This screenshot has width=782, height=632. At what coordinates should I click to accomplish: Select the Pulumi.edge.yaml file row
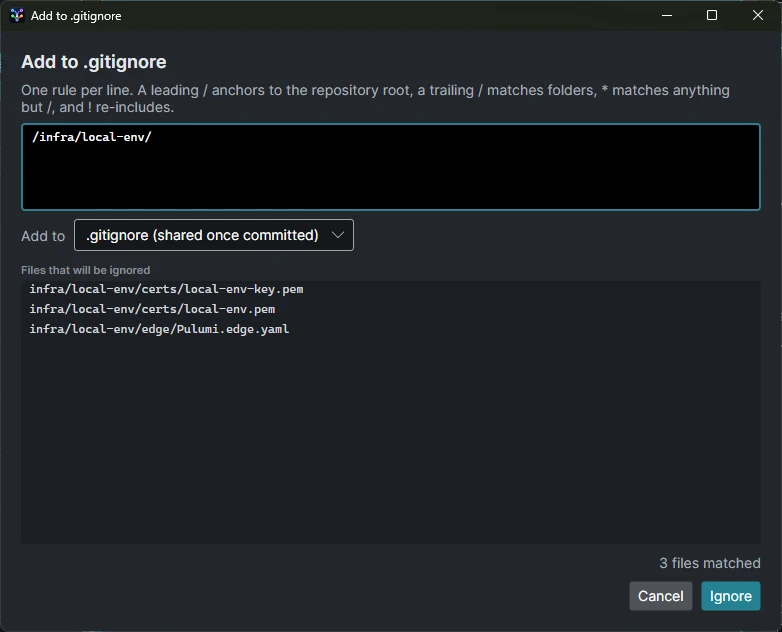[x=391, y=329]
